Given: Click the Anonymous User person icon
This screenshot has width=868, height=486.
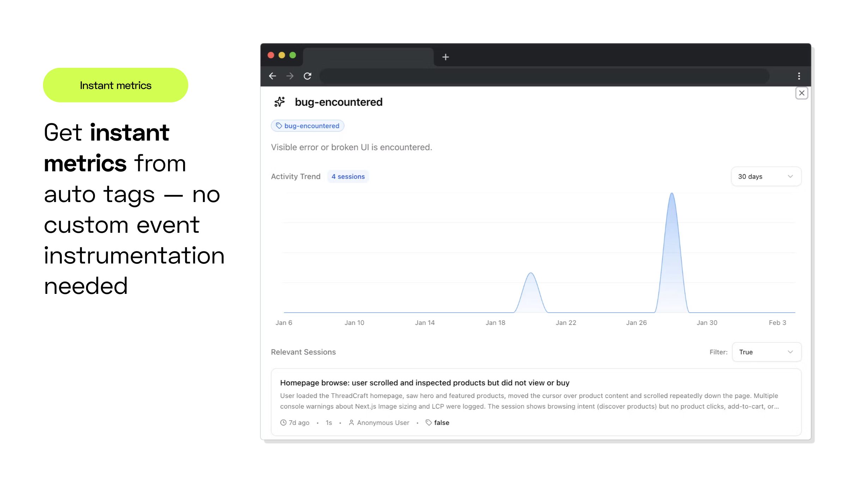Looking at the screenshot, I should tap(351, 422).
